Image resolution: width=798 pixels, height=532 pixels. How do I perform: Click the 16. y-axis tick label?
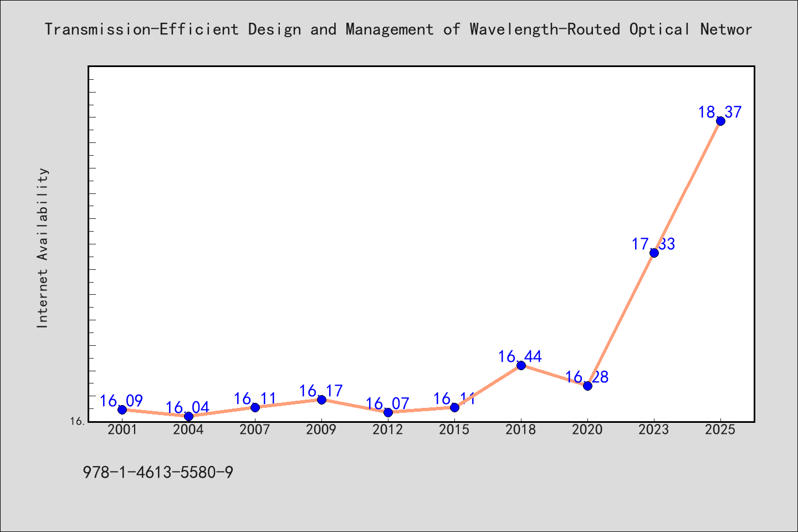pos(78,421)
